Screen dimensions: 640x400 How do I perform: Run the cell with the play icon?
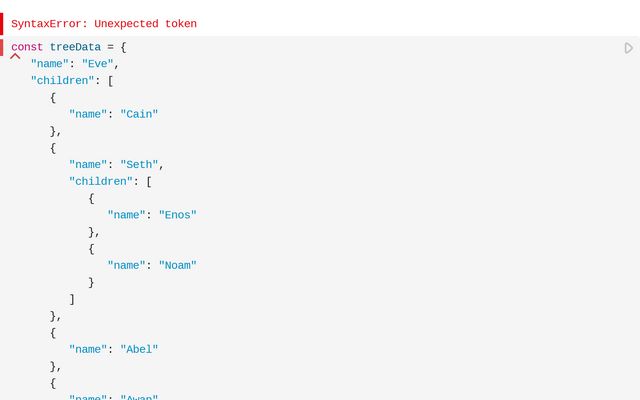point(629,48)
